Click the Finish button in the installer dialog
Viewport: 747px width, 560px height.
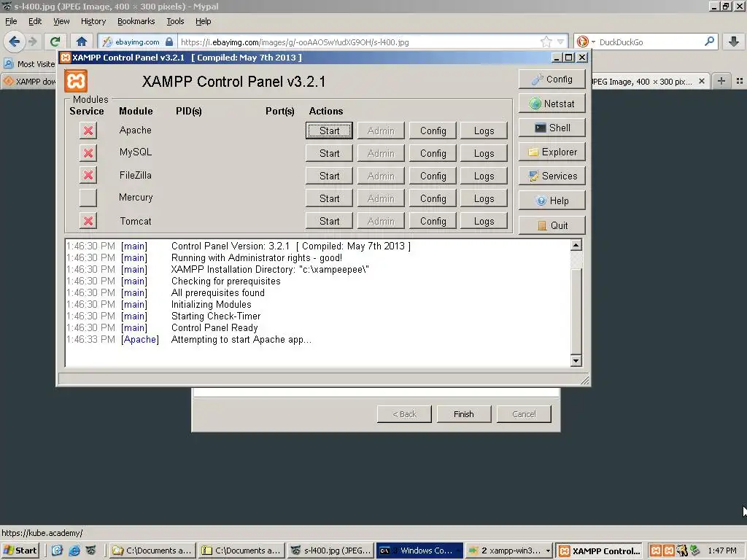pyautogui.click(x=463, y=414)
